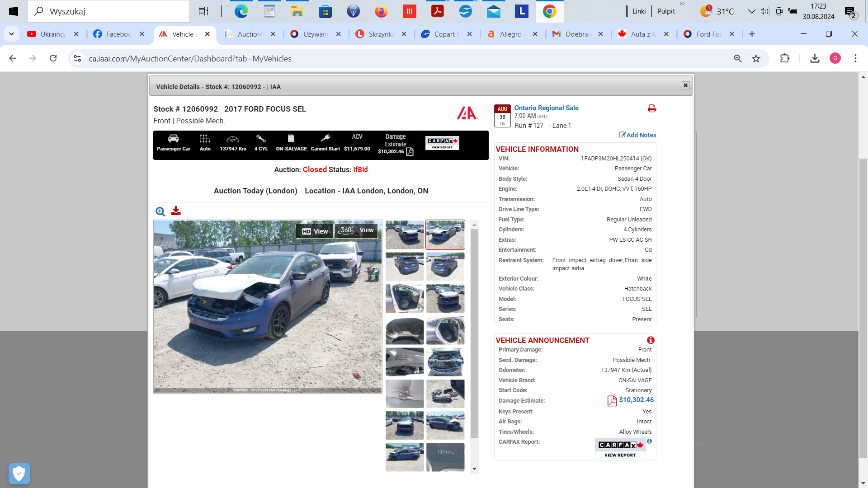
Task: Open 360 View of vehicle
Action: [357, 230]
